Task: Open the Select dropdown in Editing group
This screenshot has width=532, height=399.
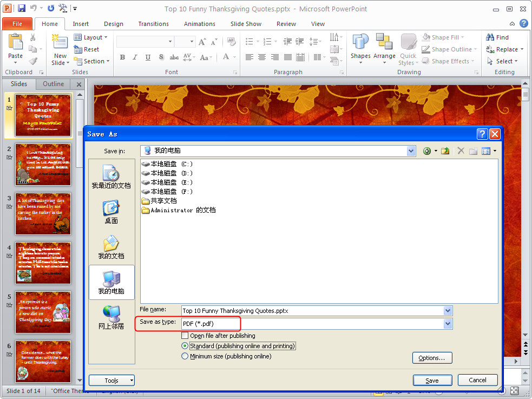Action: pyautogui.click(x=502, y=61)
